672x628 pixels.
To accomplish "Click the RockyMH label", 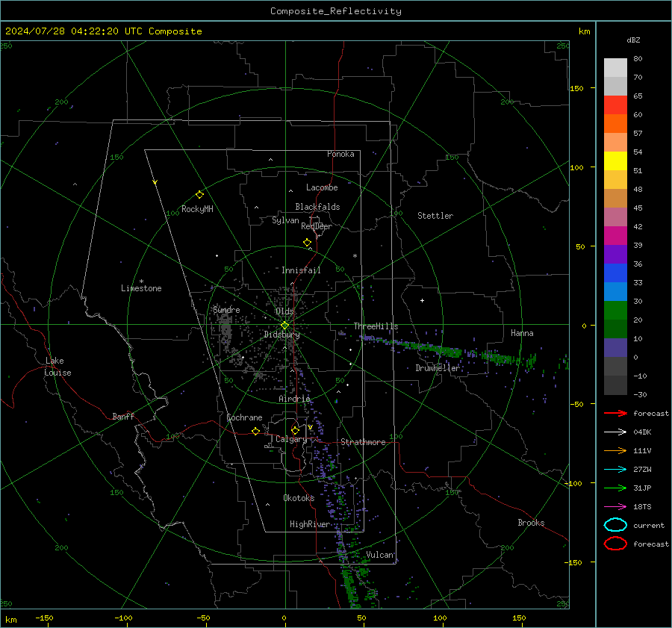I will pos(197,209).
